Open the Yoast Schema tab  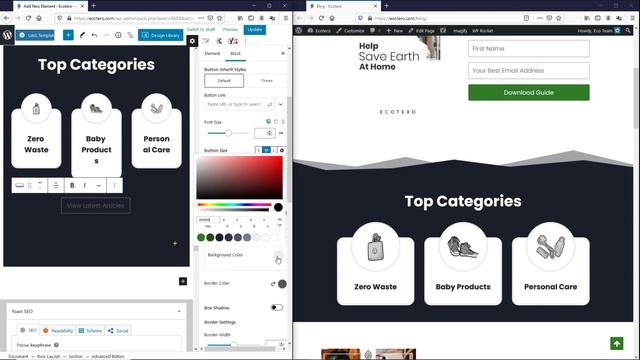pos(90,331)
